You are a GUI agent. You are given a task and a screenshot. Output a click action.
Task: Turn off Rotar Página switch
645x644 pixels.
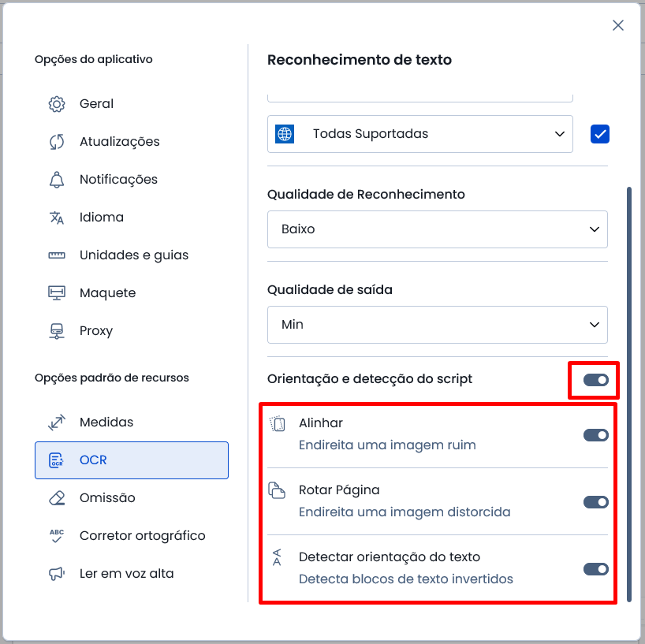click(595, 502)
